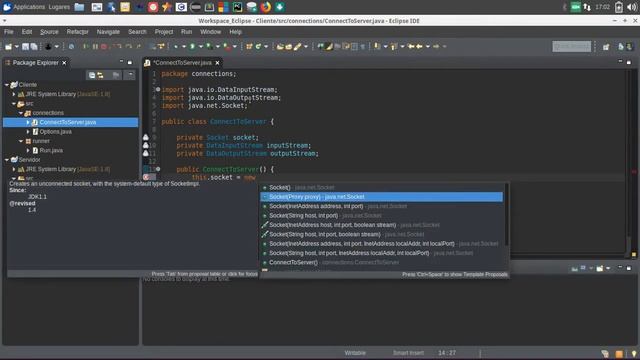Select ConnectToServer.java in Package Explorer
This screenshot has width=640, height=360.
tap(71, 122)
